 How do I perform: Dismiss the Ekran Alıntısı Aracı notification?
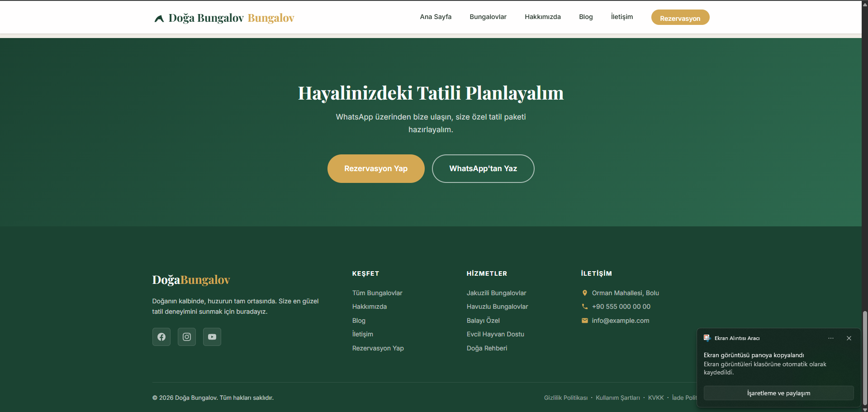[x=849, y=338]
